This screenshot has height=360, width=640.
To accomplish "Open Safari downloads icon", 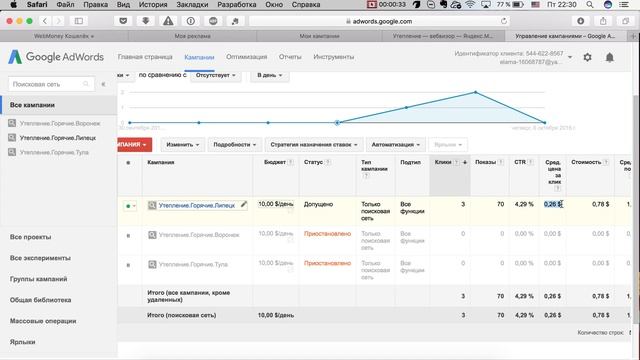I will [580, 21].
